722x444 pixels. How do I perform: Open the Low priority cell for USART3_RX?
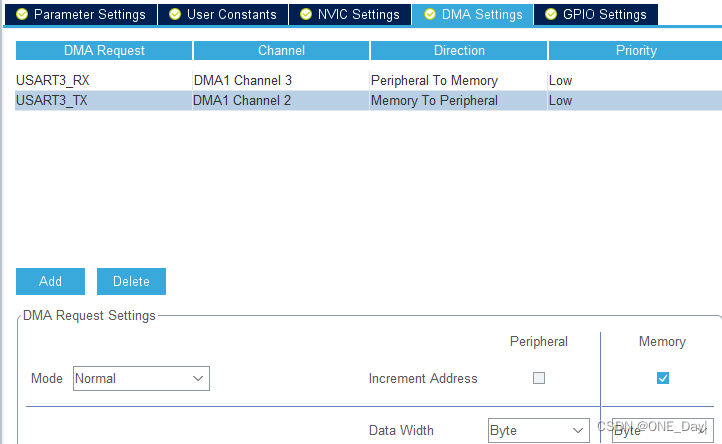(635, 80)
